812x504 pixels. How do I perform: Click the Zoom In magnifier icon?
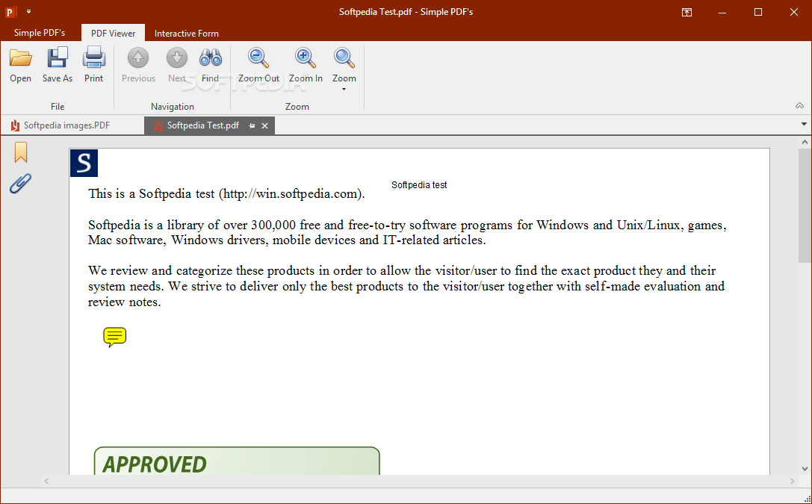coord(306,57)
